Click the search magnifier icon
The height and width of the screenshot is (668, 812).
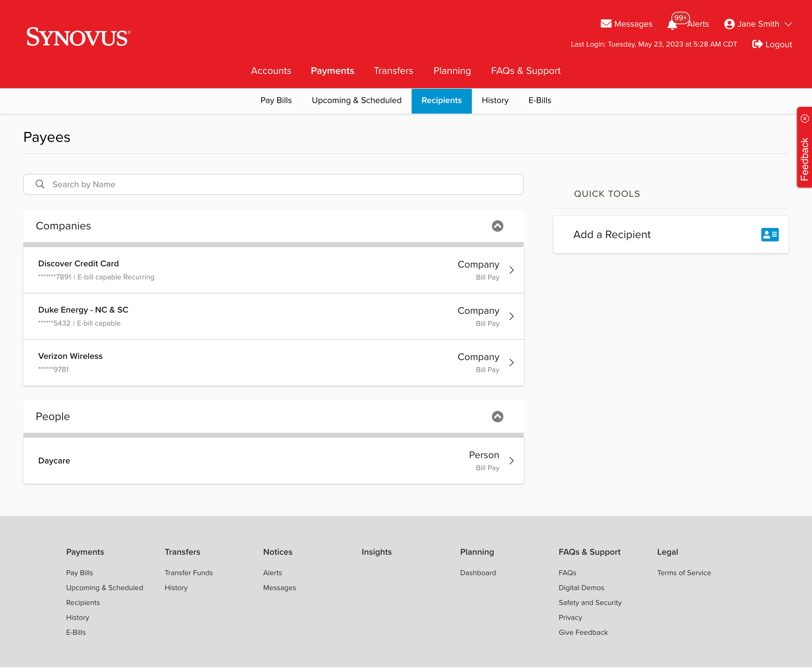40,184
